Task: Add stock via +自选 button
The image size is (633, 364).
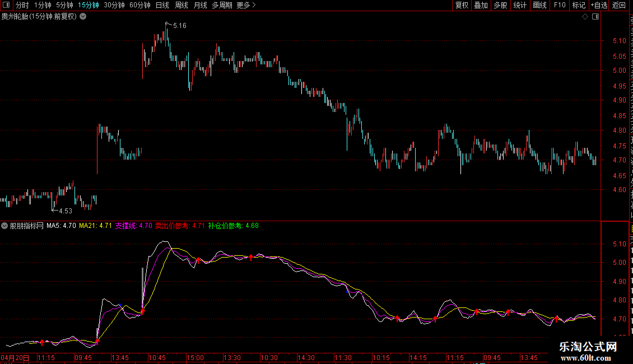Action: (x=599, y=5)
